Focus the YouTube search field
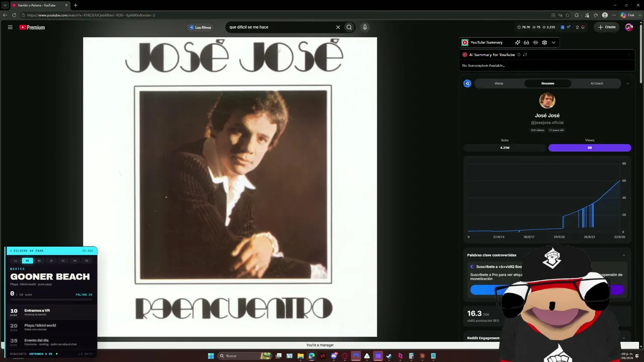Image resolution: width=644 pixels, height=362 pixels. (x=281, y=27)
